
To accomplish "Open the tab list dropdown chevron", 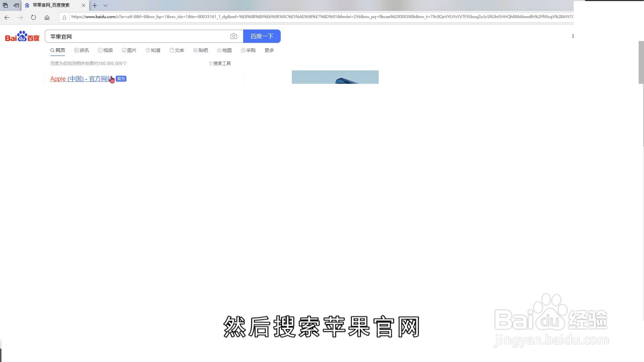I will tap(105, 5).
